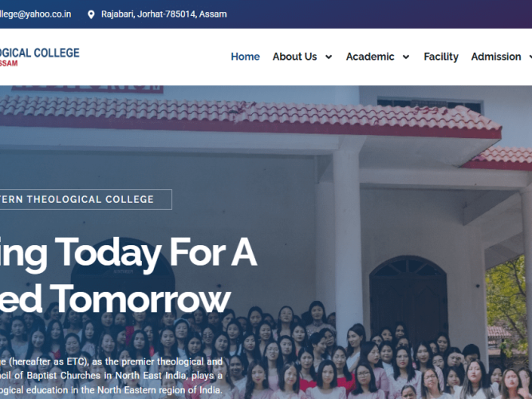532x399 pixels.
Task: Click the 'Tomorrow' headline word
Action: [x=142, y=298]
